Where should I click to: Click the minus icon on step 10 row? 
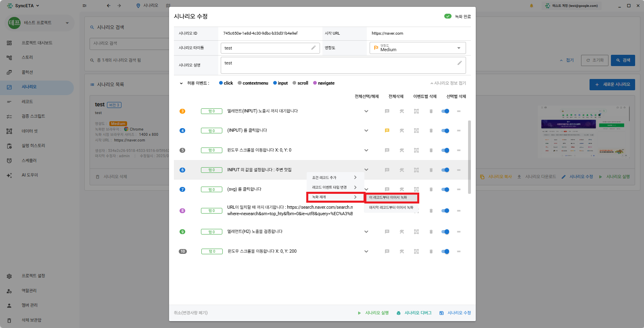[x=459, y=251]
